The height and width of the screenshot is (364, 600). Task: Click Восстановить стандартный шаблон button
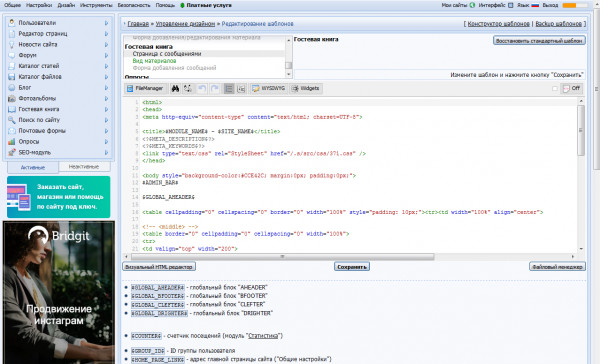click(x=539, y=41)
